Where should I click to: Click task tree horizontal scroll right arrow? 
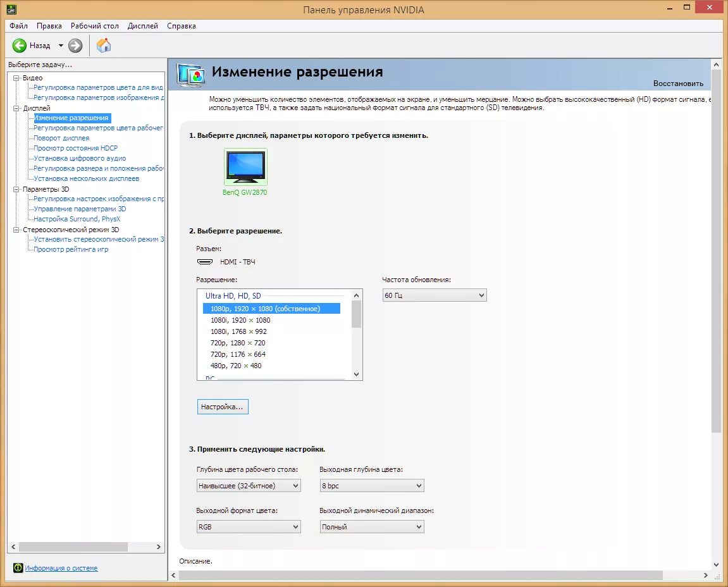coord(159,547)
